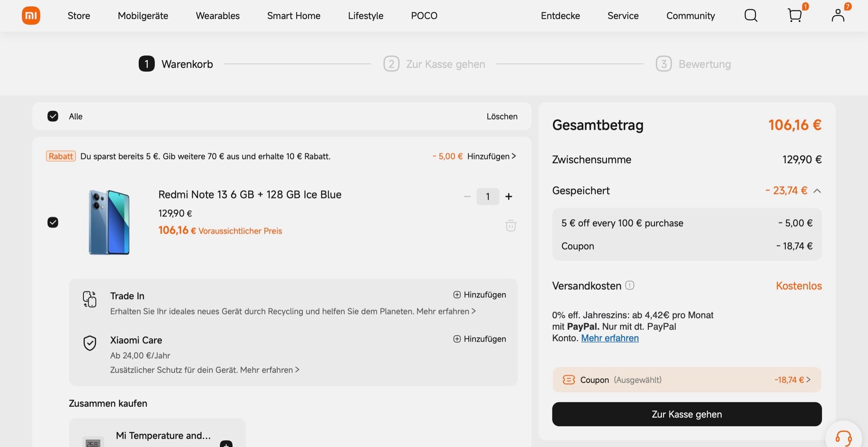
Task: Click the Trade In recycling icon
Action: click(x=90, y=300)
